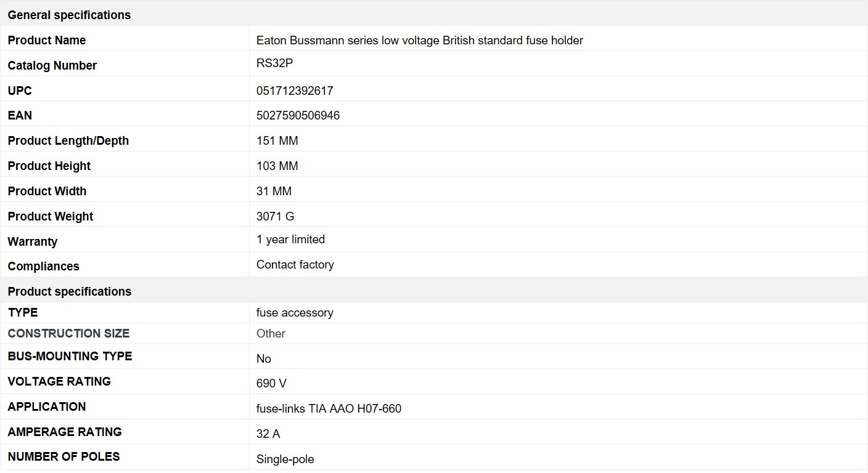Image resolution: width=868 pixels, height=473 pixels.
Task: Click the TYPE label
Action: tap(23, 312)
